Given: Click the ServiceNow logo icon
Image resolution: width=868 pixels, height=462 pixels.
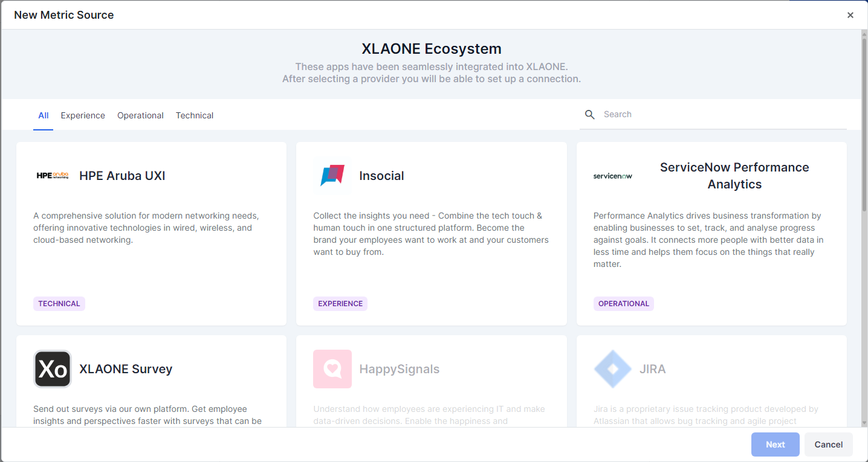Looking at the screenshot, I should point(612,176).
